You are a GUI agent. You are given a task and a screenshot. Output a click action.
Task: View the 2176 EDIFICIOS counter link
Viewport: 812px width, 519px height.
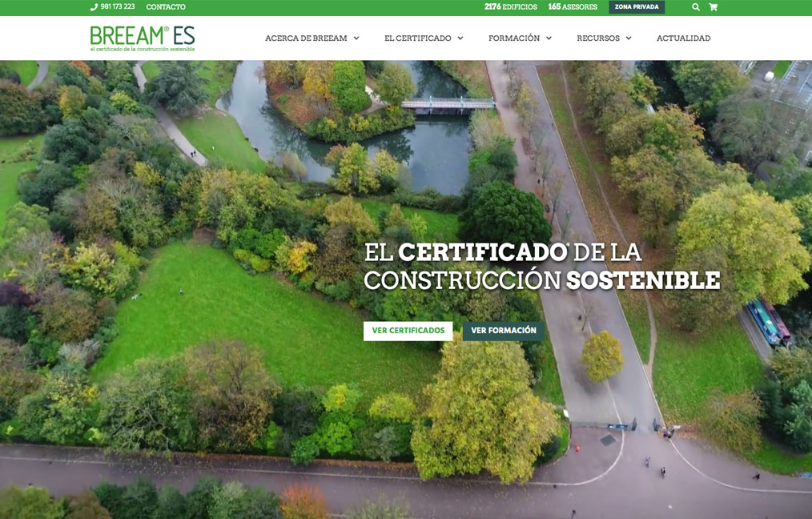[x=511, y=7]
